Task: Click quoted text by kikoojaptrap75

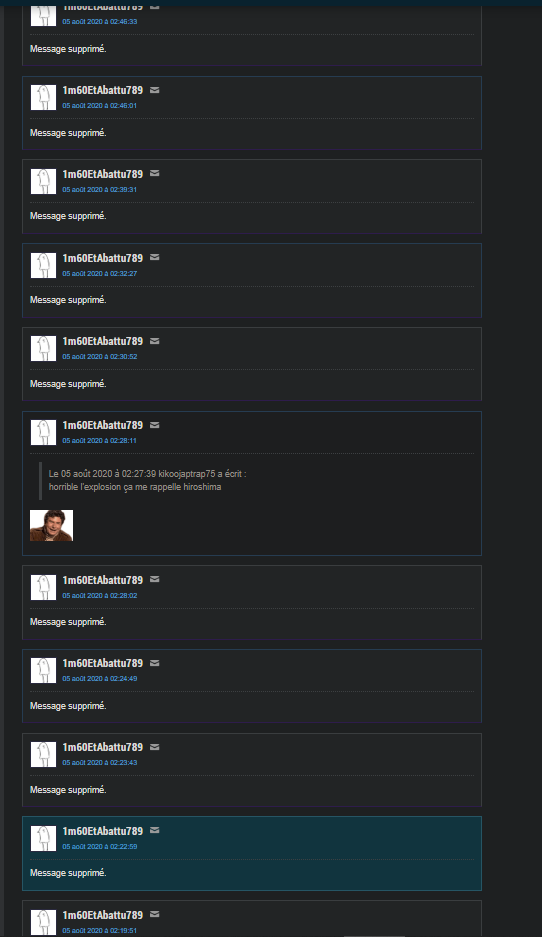Action: tap(135, 487)
